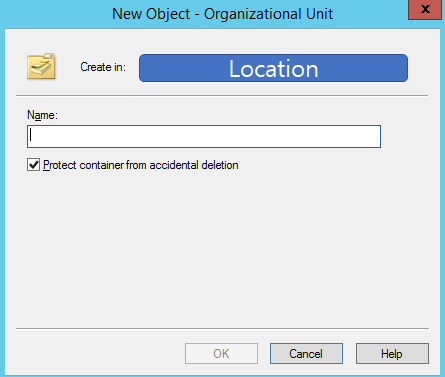
Task: Click the New Object - Organizational Unit title
Action: click(222, 14)
